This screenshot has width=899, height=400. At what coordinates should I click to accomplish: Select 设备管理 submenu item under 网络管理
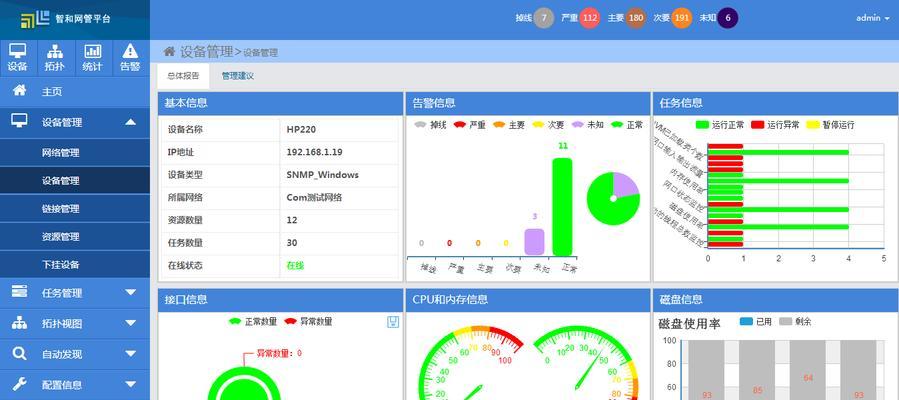75,181
